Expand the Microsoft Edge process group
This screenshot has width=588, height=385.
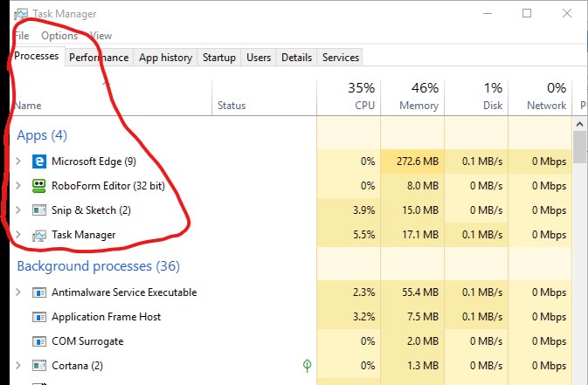coord(18,162)
